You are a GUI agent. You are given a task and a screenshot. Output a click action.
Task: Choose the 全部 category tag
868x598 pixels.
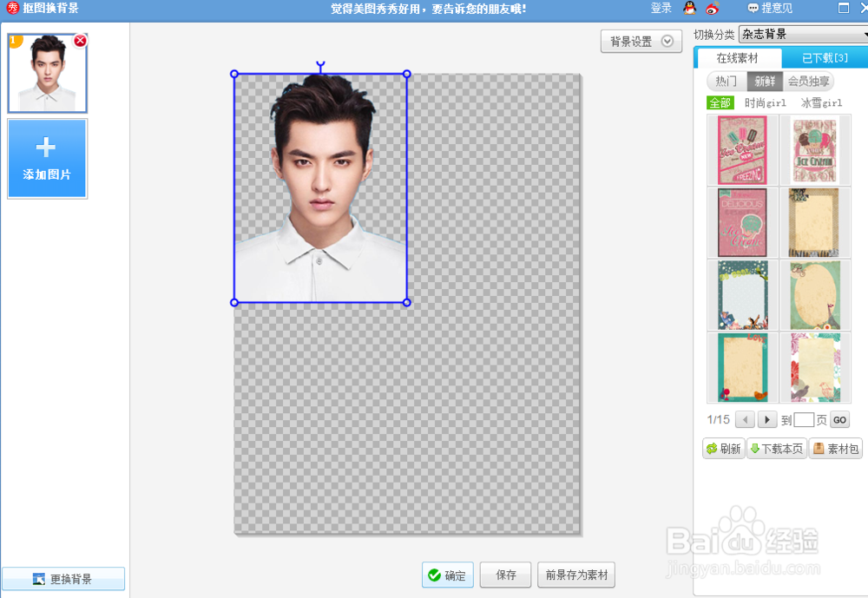(720, 103)
